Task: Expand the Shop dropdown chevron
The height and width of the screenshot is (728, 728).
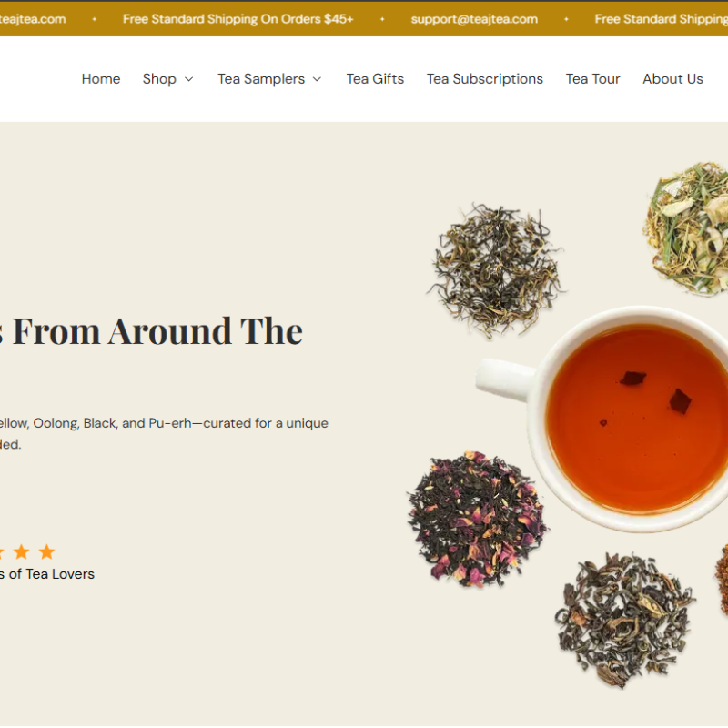Action: [x=189, y=79]
